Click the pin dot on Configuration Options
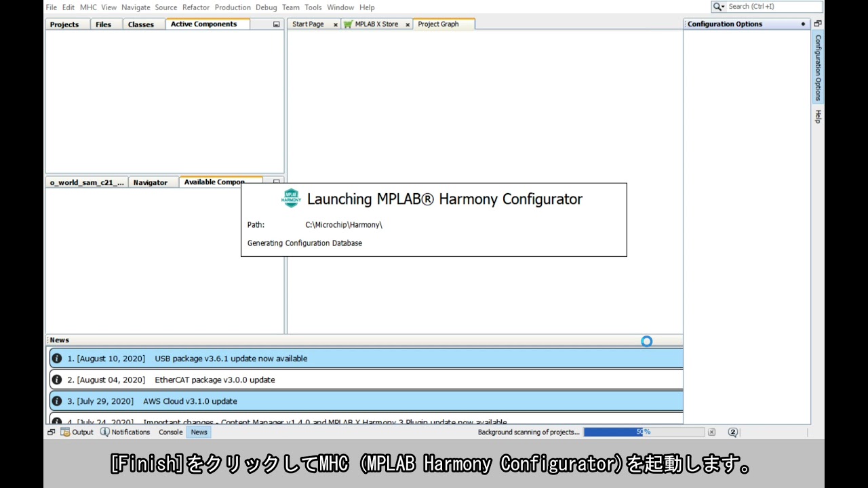Viewport: 868px width, 488px height. [x=804, y=24]
